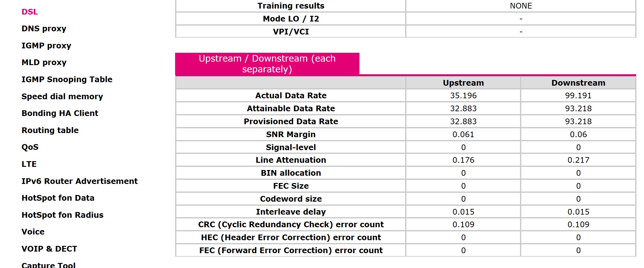The image size is (644, 268).
Task: Click the Upstream column header
Action: [463, 83]
